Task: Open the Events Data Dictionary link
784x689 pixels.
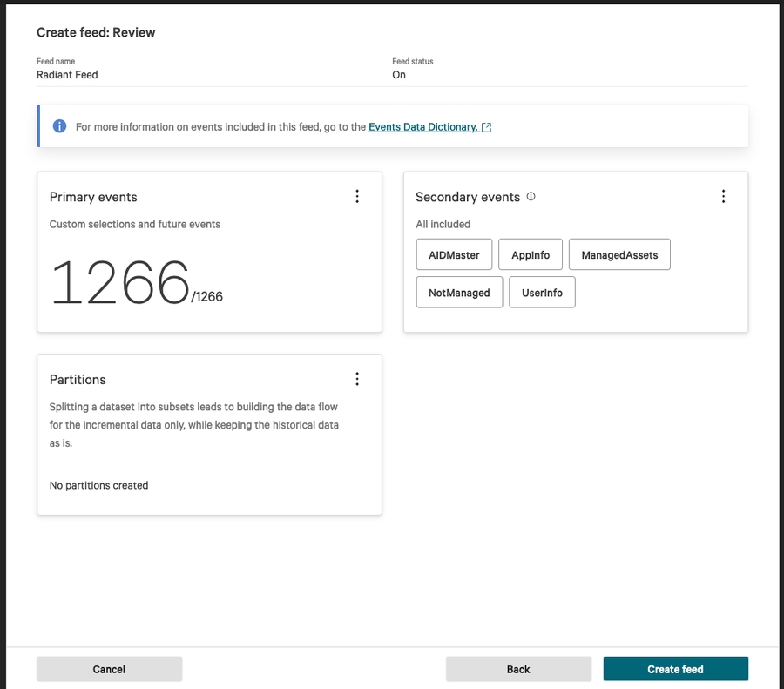Action: [x=423, y=127]
